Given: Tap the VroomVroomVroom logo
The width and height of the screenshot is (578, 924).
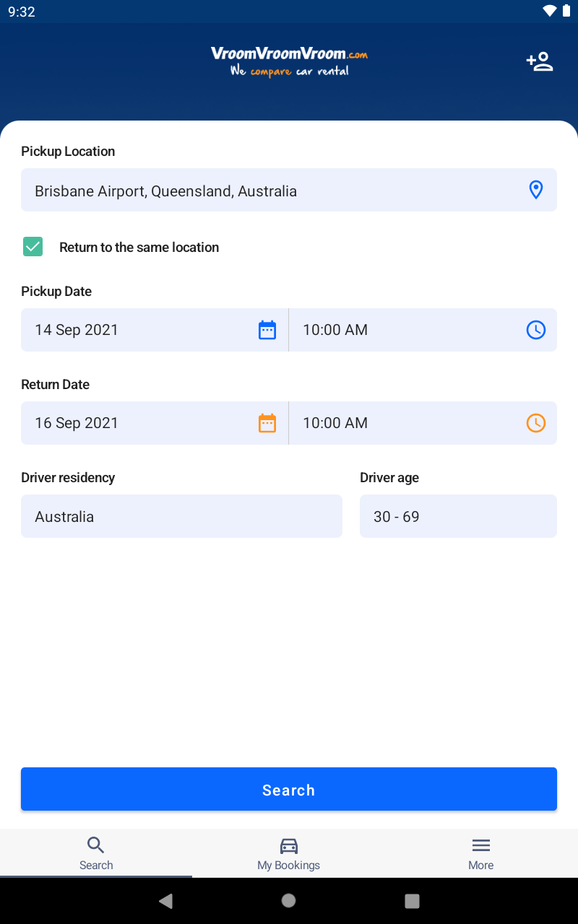Looking at the screenshot, I should coord(289,61).
